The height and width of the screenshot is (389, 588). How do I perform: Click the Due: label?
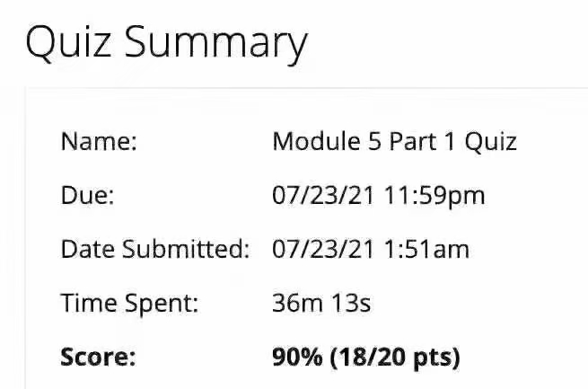pos(87,196)
